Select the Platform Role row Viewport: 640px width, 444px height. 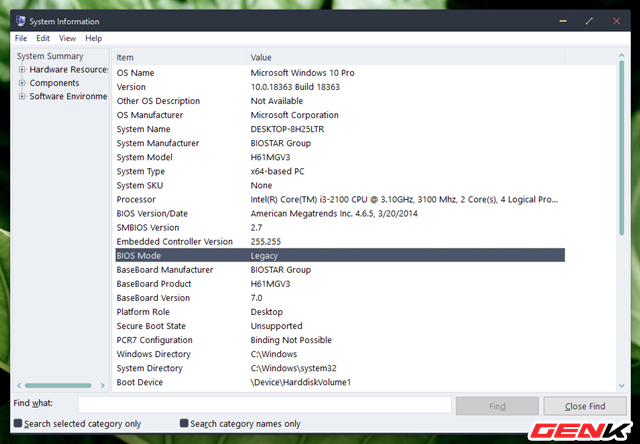pyautogui.click(x=340, y=312)
